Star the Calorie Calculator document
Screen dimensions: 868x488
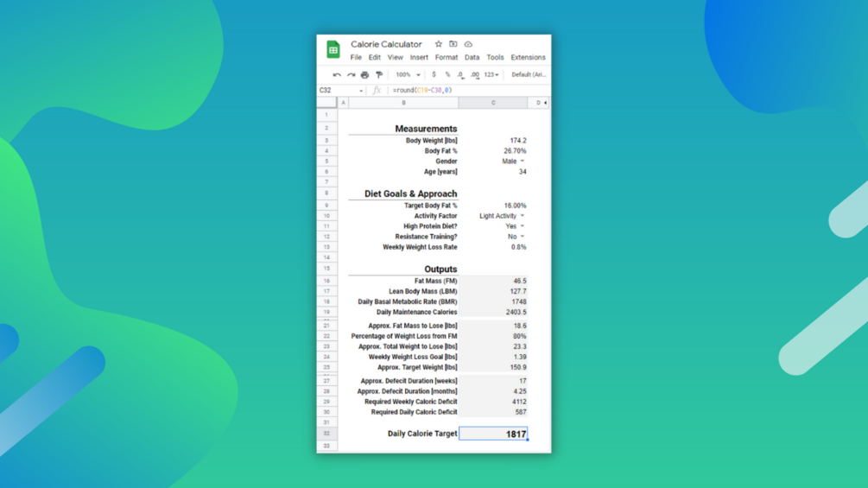(439, 44)
